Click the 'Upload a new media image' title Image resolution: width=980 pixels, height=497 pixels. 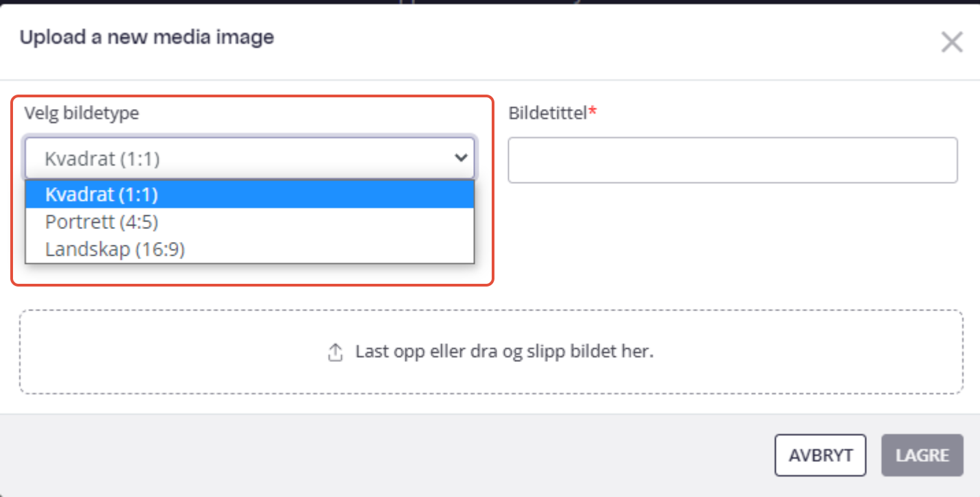(x=147, y=37)
